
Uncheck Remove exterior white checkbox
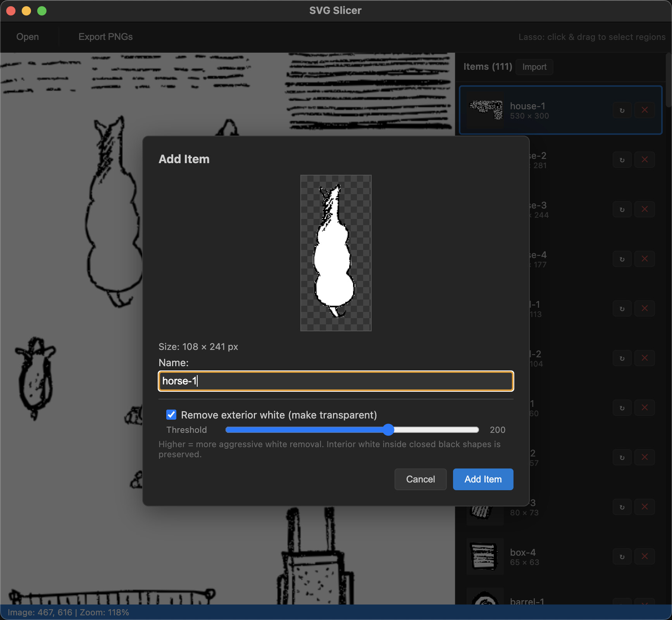pos(171,415)
